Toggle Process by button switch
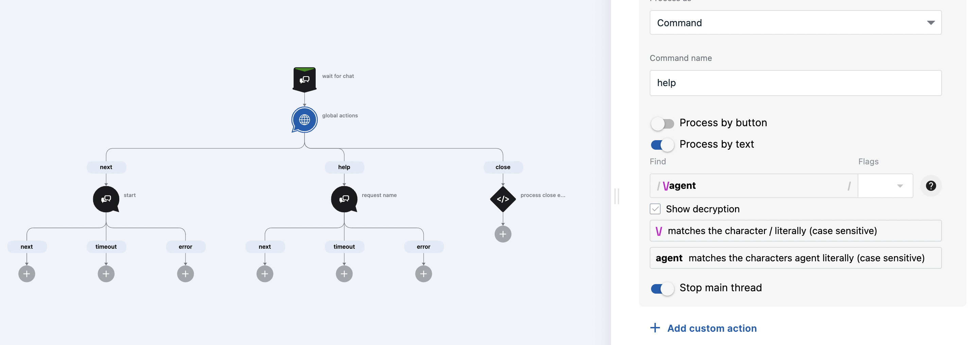The image size is (980, 345). point(662,124)
